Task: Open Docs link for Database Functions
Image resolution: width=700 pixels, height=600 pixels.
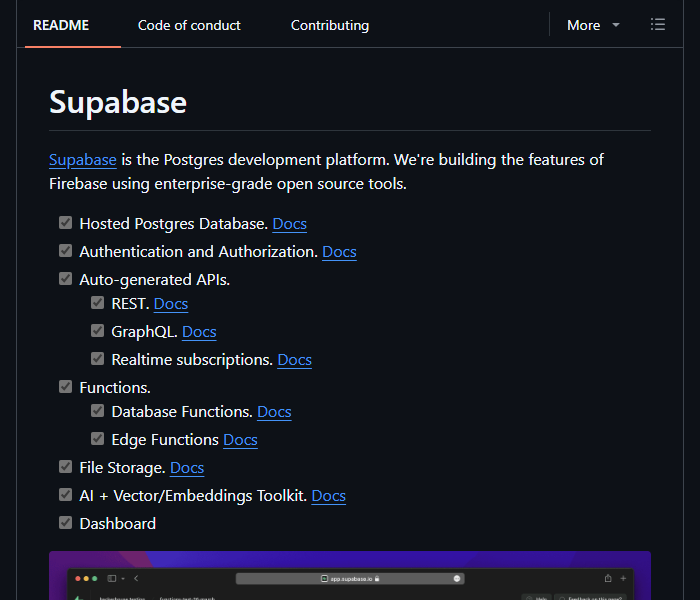Action: click(274, 412)
